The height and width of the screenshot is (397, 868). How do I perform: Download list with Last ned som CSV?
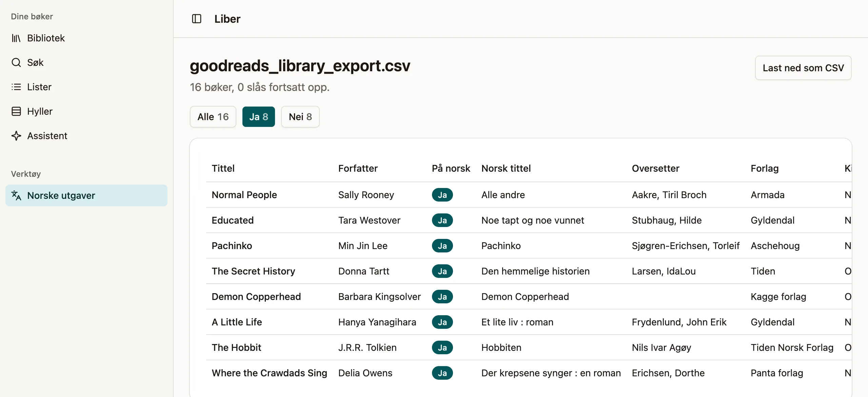[803, 68]
